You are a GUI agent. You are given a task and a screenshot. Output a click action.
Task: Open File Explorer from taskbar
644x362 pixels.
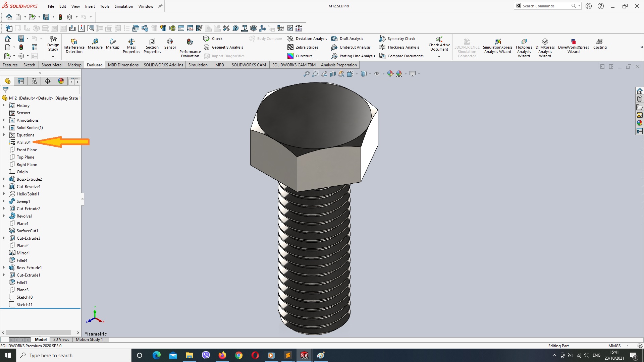click(189, 355)
